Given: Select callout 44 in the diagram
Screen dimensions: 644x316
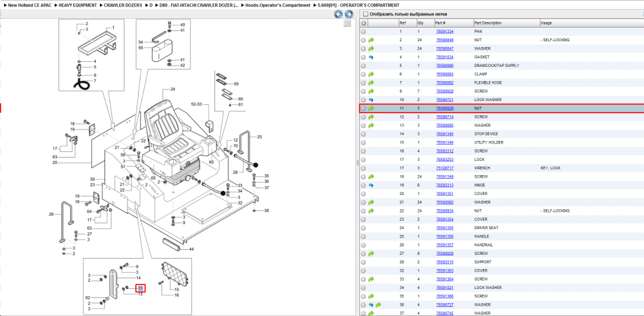Looking at the screenshot, I should [191, 249].
